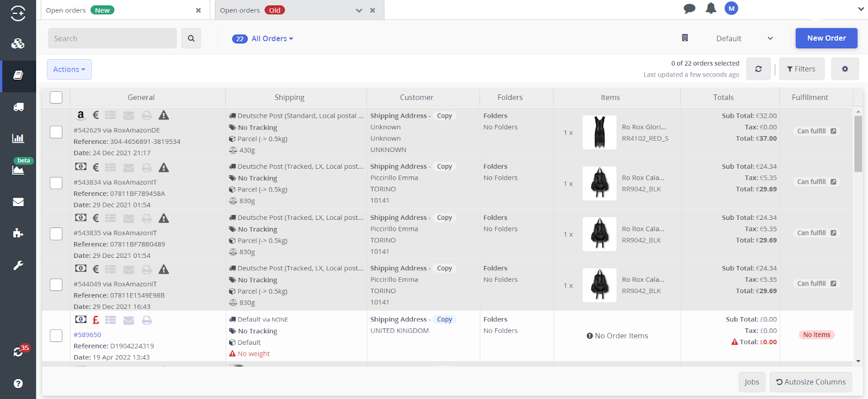This screenshot has width=868, height=399.
Task: Copy shipping address for order #589650
Action: tap(444, 319)
